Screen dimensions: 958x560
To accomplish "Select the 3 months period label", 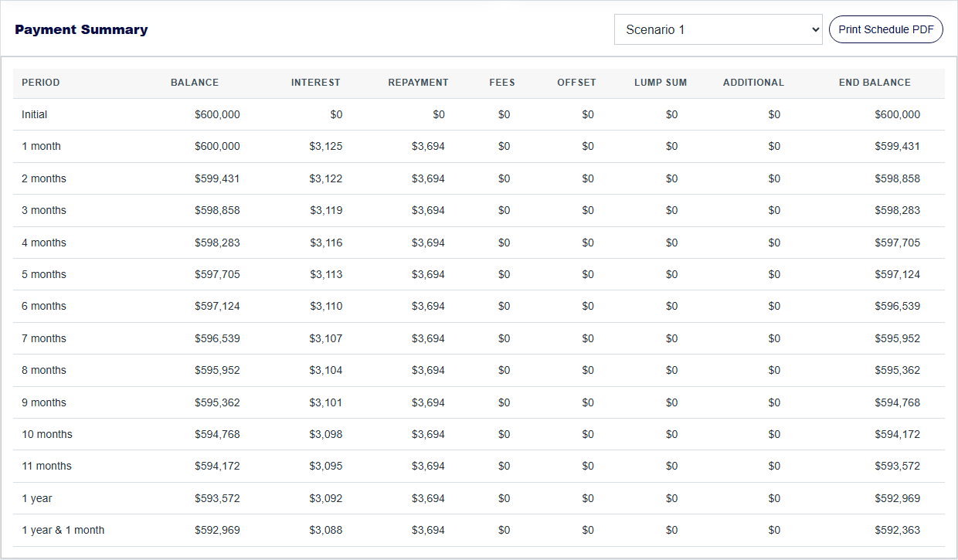I will pyautogui.click(x=44, y=210).
